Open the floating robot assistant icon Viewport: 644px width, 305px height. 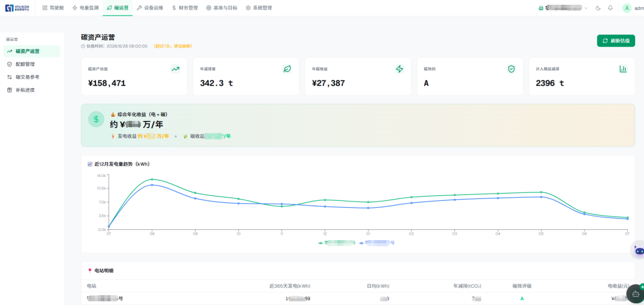[638, 250]
